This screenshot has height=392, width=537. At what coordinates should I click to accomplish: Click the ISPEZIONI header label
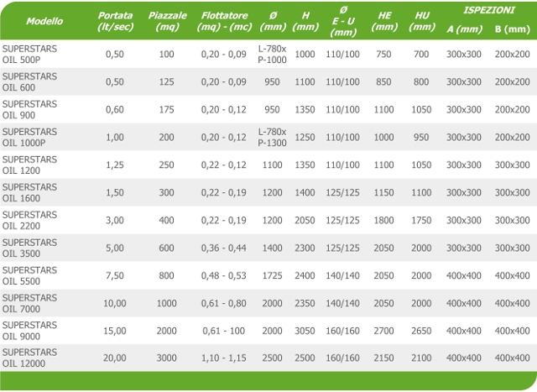click(x=488, y=10)
